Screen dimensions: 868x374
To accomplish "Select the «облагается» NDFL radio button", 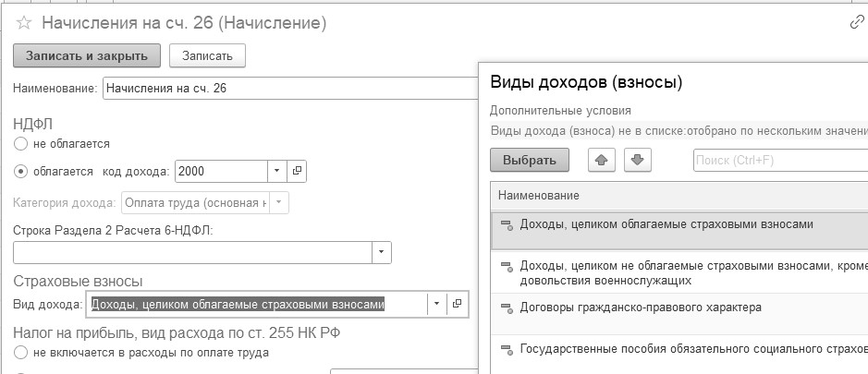I will click(21, 171).
